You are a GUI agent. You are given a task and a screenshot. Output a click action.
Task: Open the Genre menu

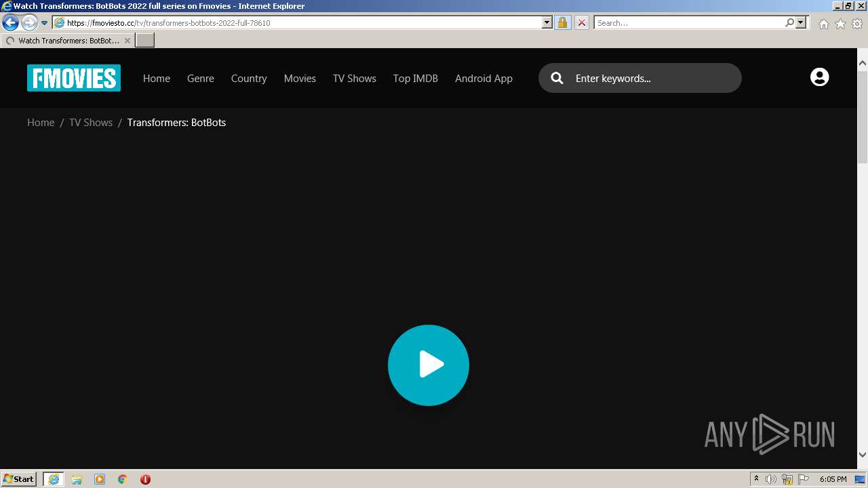click(x=201, y=79)
